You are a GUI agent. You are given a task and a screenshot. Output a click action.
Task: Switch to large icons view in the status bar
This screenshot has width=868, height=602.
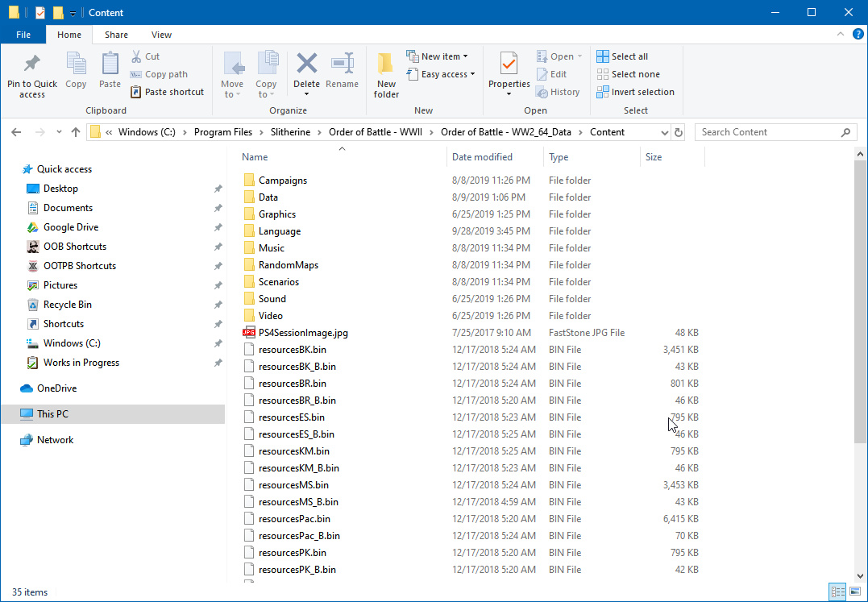[x=854, y=592]
